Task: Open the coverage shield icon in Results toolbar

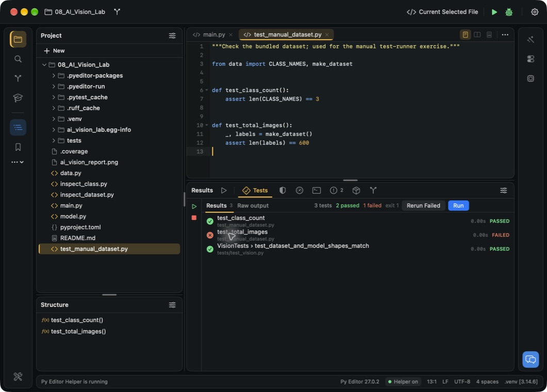Action: [283, 190]
